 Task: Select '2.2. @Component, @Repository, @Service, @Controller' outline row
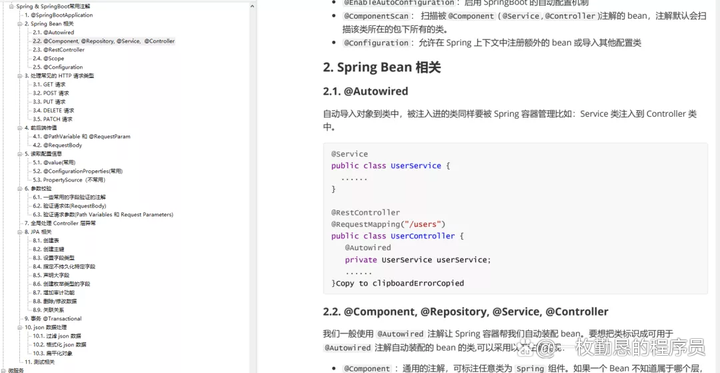[x=104, y=41]
